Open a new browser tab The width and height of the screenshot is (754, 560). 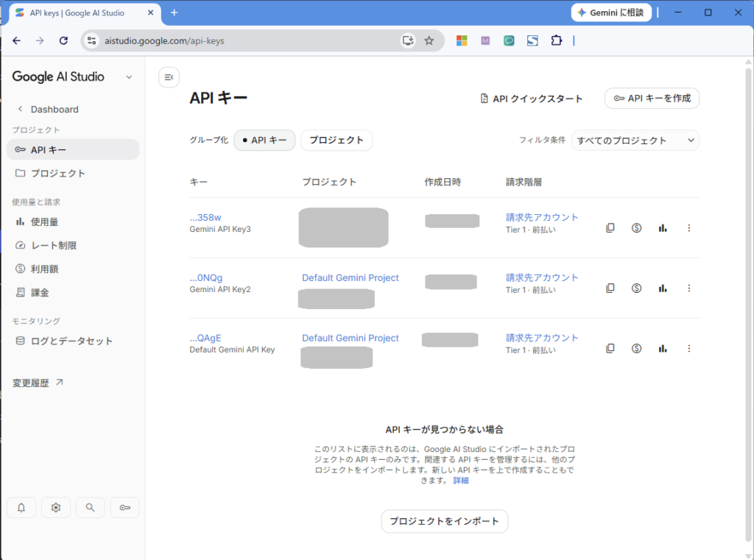point(174,13)
